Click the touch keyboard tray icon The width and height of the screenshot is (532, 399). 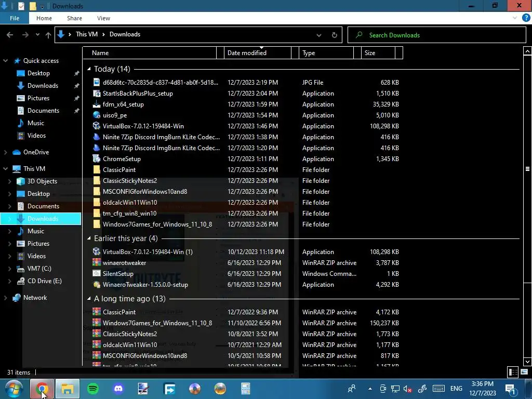(438, 389)
